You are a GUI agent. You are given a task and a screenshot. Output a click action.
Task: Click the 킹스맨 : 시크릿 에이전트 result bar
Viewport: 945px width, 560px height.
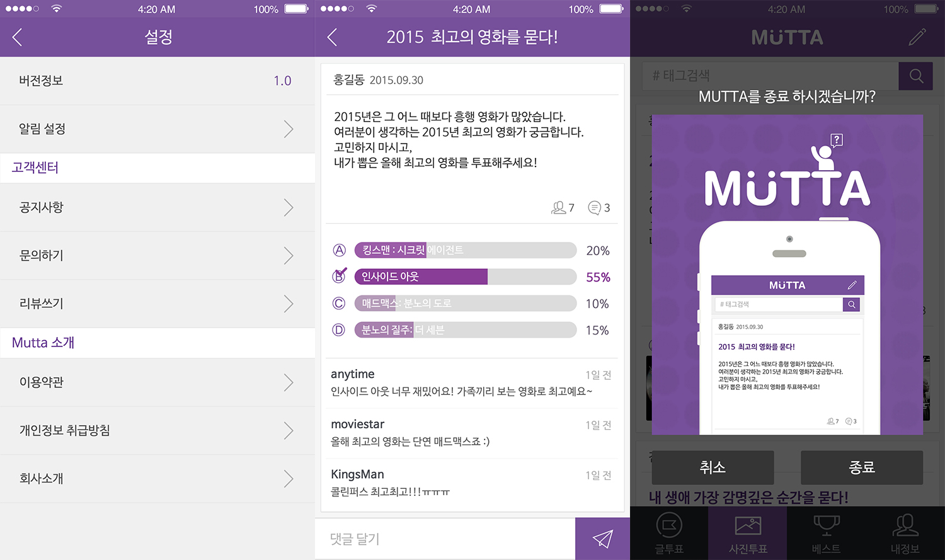pyautogui.click(x=466, y=250)
